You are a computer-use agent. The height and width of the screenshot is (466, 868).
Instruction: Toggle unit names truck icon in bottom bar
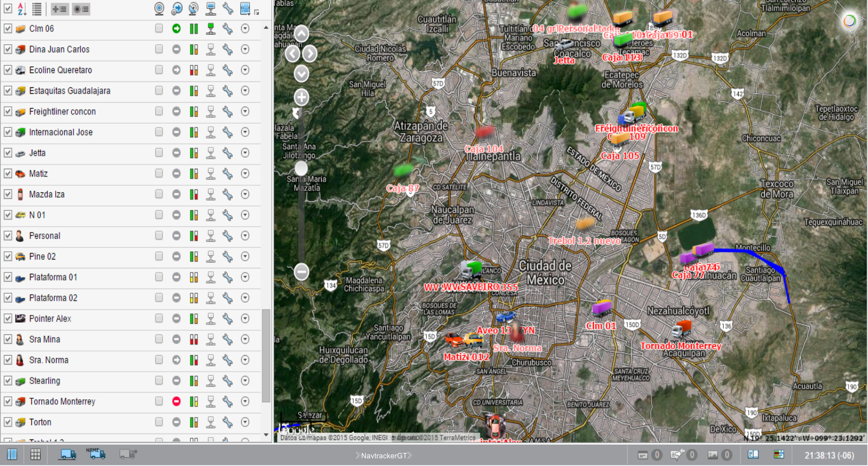point(95,454)
